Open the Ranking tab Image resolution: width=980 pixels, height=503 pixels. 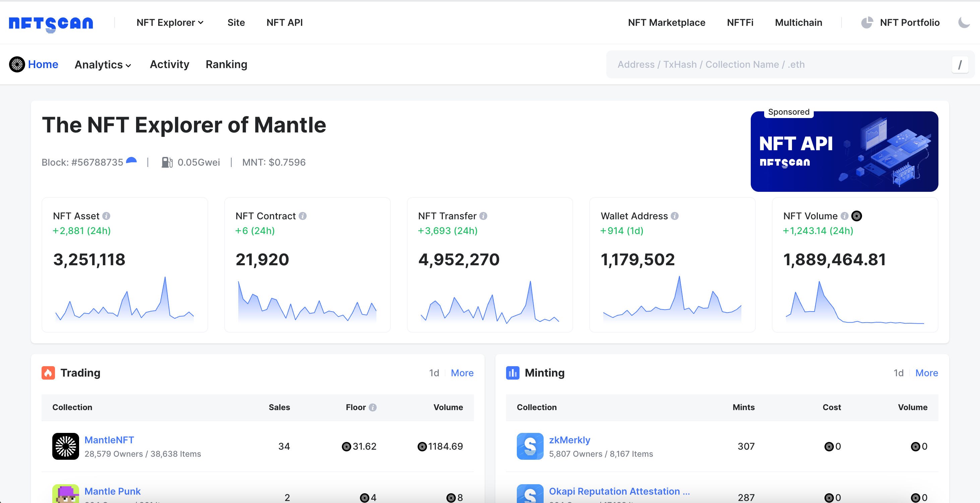coord(226,64)
